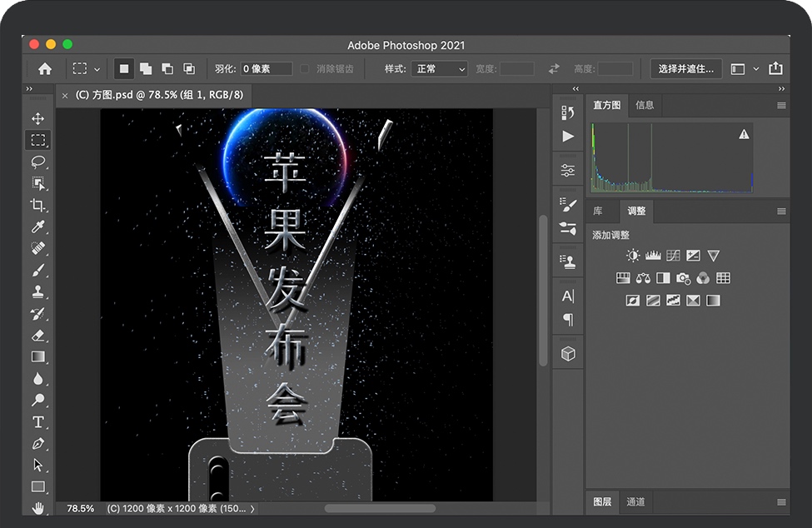Choose the Pen tool
The image size is (812, 528).
38,443
